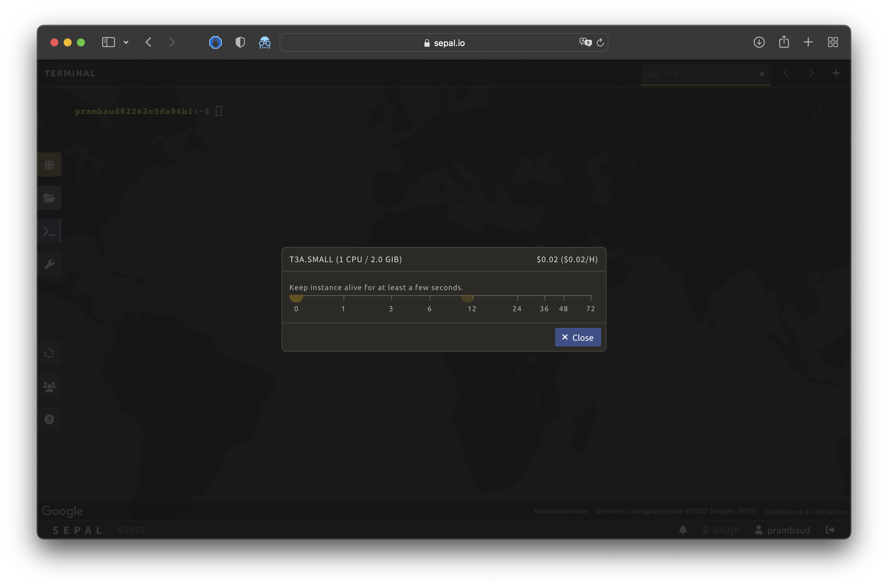The width and height of the screenshot is (888, 588).
Task: Expand the Safari sidebar dropdown chevron
Action: coord(126,42)
